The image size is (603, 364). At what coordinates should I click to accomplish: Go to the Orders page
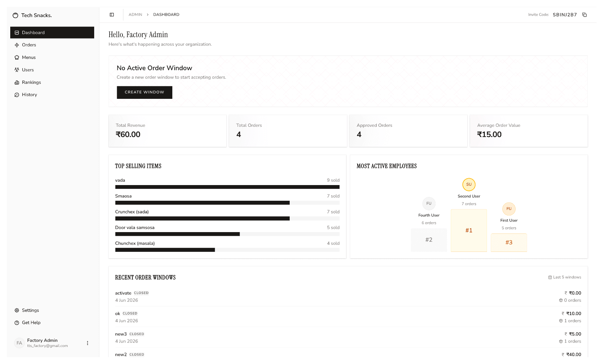click(52, 45)
